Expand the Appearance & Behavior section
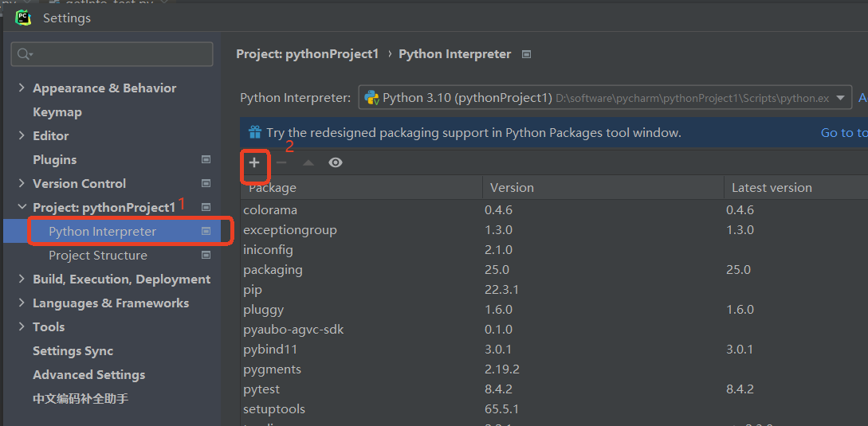Viewport: 868px width, 426px height. click(22, 88)
